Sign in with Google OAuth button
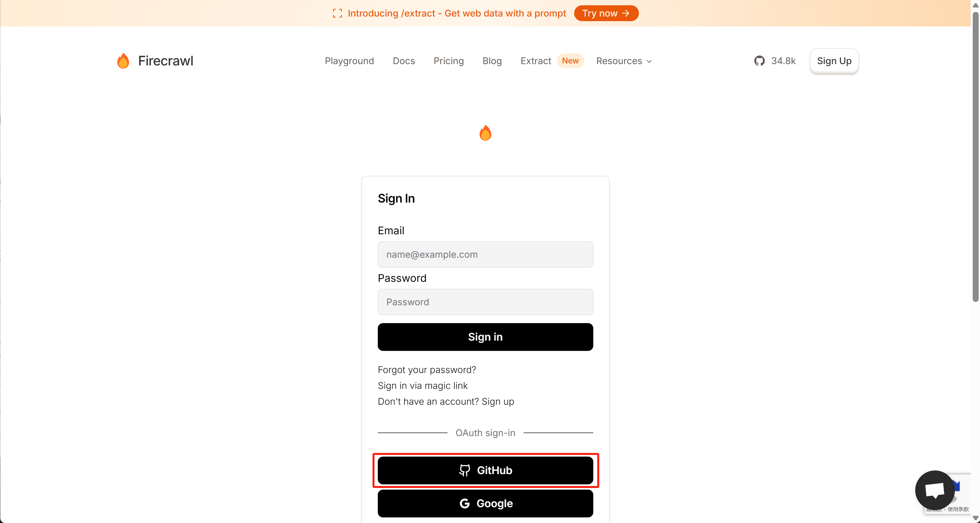 click(485, 503)
